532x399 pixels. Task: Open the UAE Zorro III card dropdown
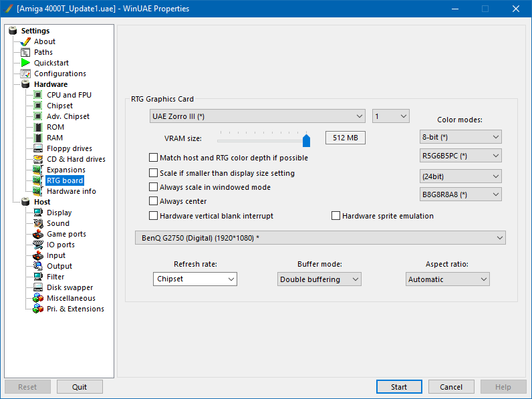coord(257,116)
